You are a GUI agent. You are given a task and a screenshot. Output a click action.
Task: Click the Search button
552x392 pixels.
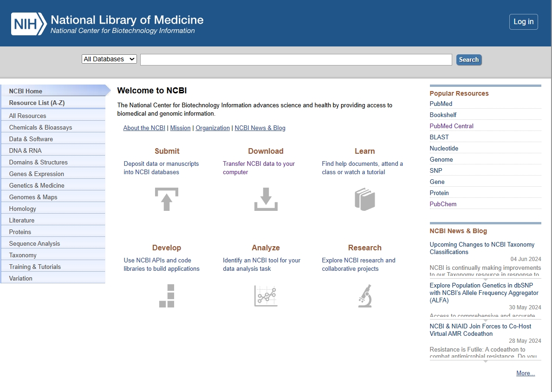(469, 59)
